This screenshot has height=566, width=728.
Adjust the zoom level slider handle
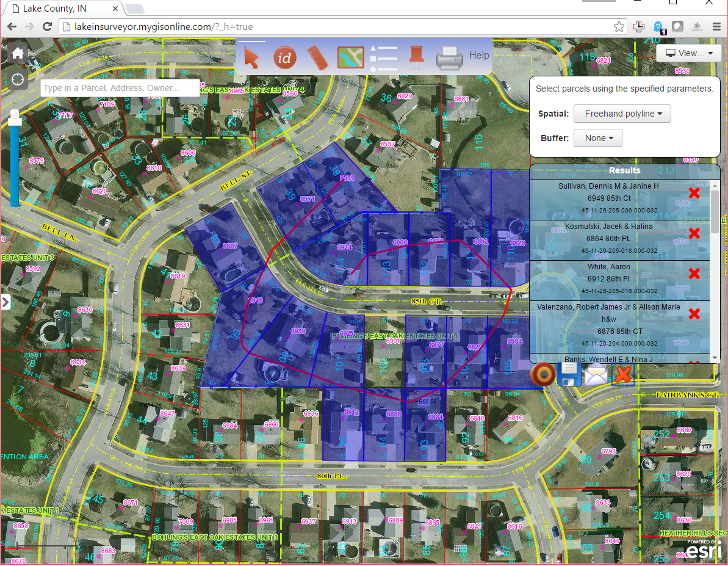click(15, 118)
